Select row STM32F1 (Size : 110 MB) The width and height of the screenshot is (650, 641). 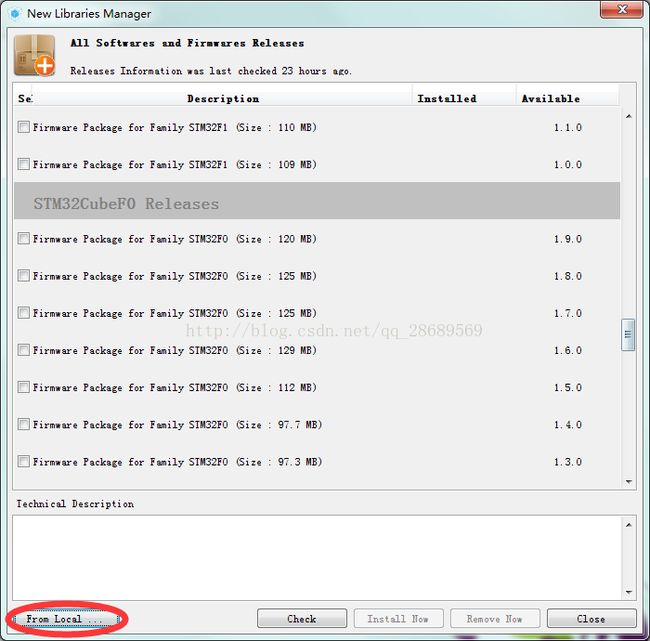tap(317, 127)
